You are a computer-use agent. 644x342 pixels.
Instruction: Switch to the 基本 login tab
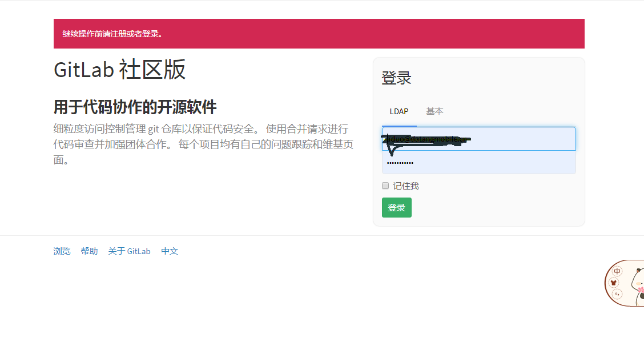(x=434, y=112)
